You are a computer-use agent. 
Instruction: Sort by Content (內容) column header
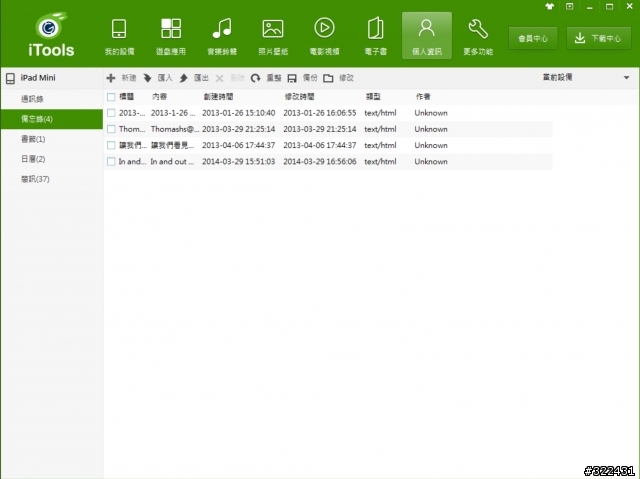pos(159,97)
